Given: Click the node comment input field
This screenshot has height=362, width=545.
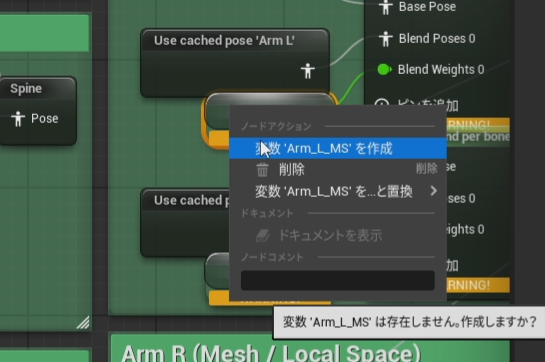Looking at the screenshot, I should (x=338, y=280).
